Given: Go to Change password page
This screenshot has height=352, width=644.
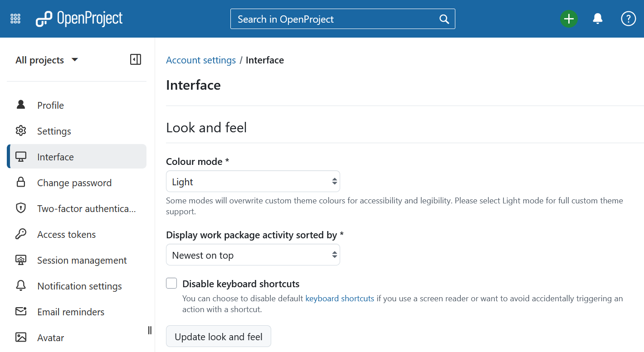Looking at the screenshot, I should click(x=77, y=183).
